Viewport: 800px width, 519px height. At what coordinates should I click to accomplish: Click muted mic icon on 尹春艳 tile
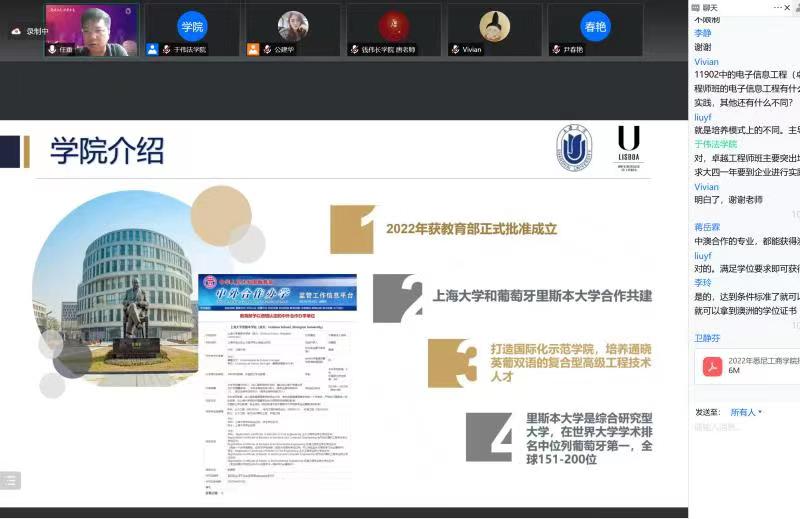click(557, 49)
